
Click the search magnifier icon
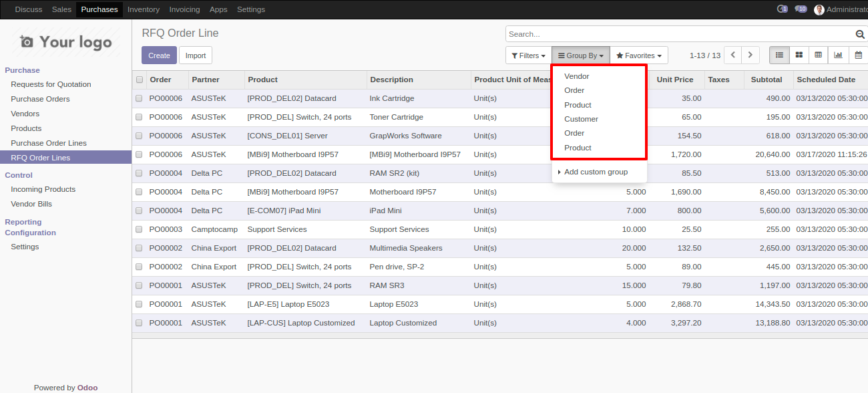860,35
